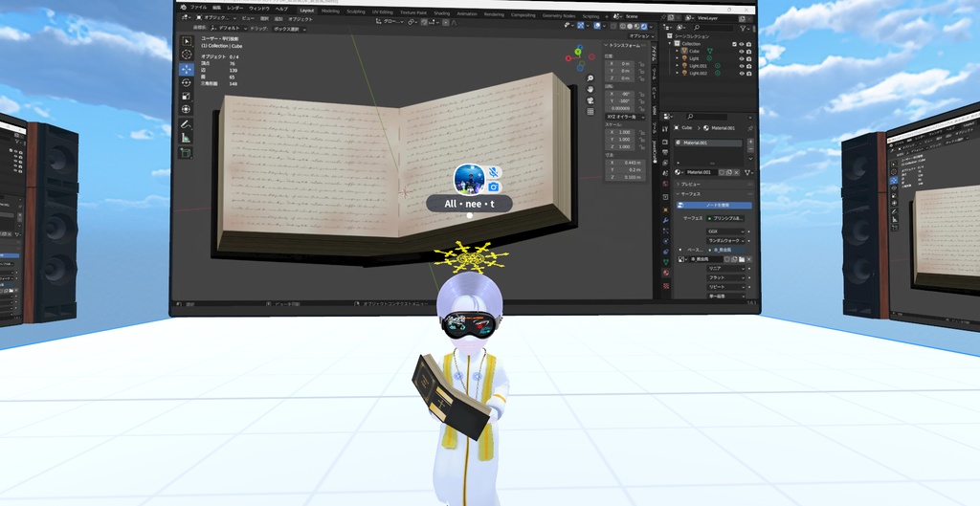Click the viewport zoom magnifier icon
Screen dimensions: 980x506
tap(590, 78)
